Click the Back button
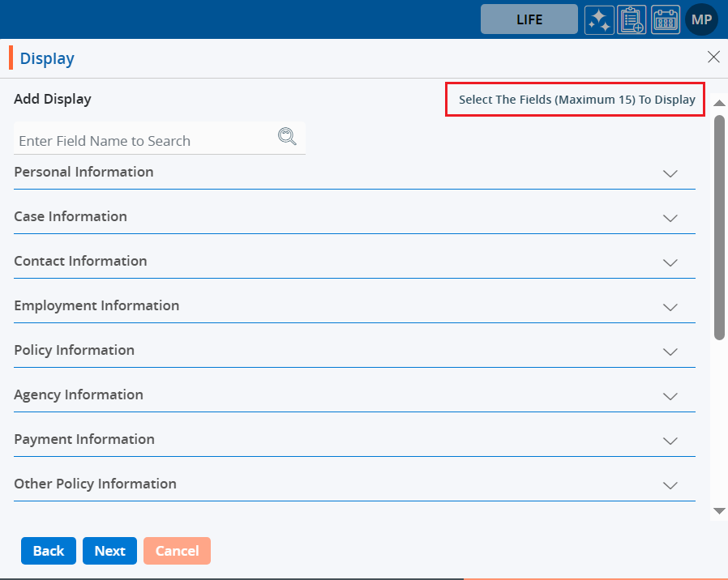Viewport: 728px width, 580px height. pyautogui.click(x=49, y=551)
